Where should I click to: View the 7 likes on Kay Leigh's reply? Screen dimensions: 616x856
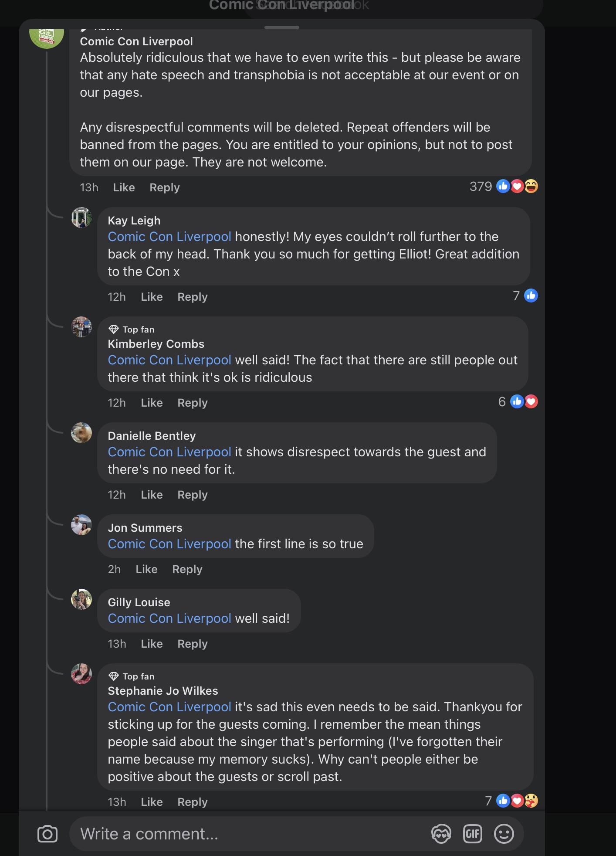[x=525, y=296]
